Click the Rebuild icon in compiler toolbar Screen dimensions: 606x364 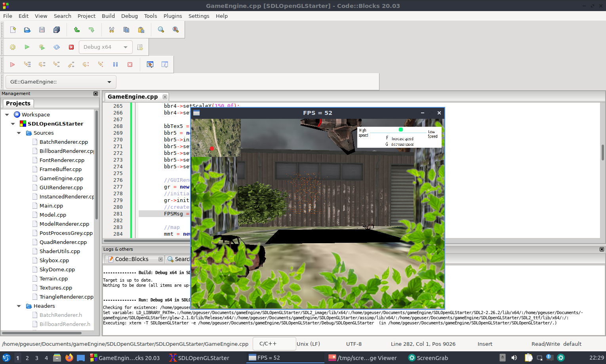pos(57,47)
